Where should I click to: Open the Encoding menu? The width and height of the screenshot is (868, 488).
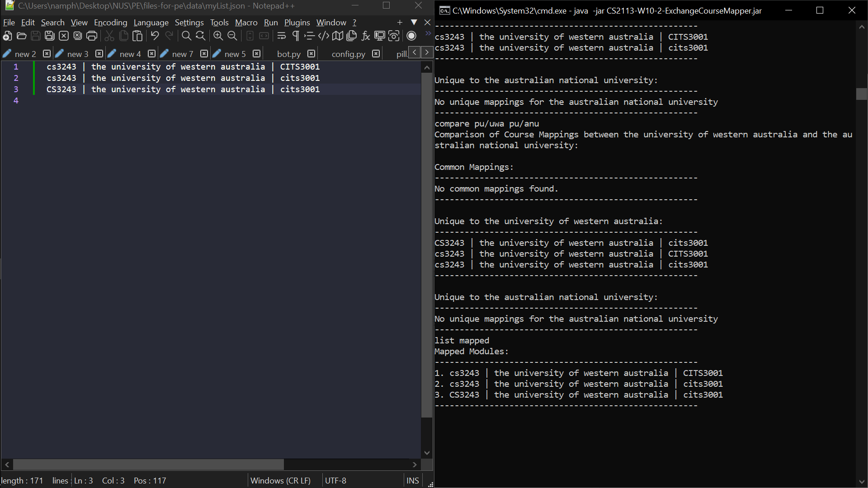pyautogui.click(x=110, y=23)
